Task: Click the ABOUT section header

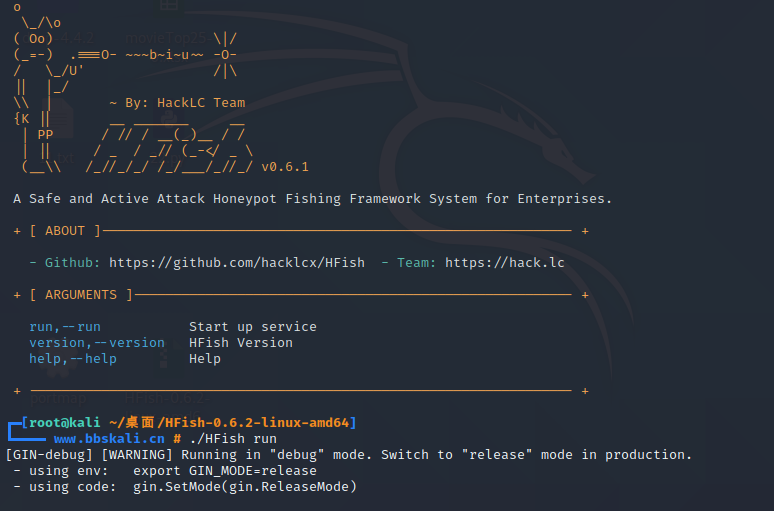Action: pos(65,231)
